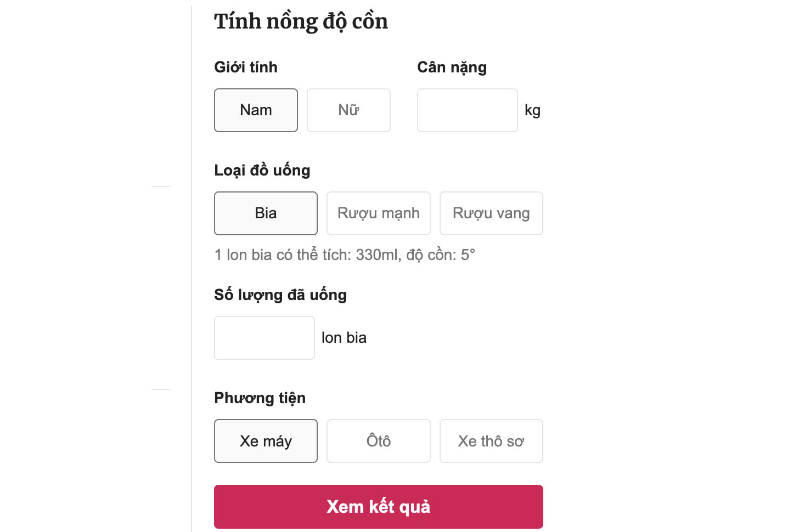Select "Xe máy" vehicle option
Viewport: 799px width, 532px height.
266,440
